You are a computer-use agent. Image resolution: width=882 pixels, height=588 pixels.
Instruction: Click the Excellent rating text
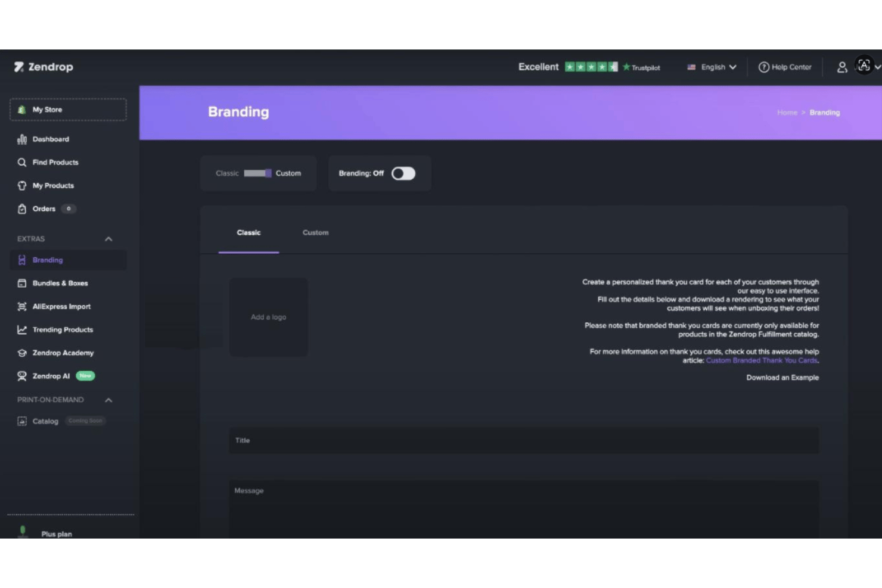coord(539,67)
